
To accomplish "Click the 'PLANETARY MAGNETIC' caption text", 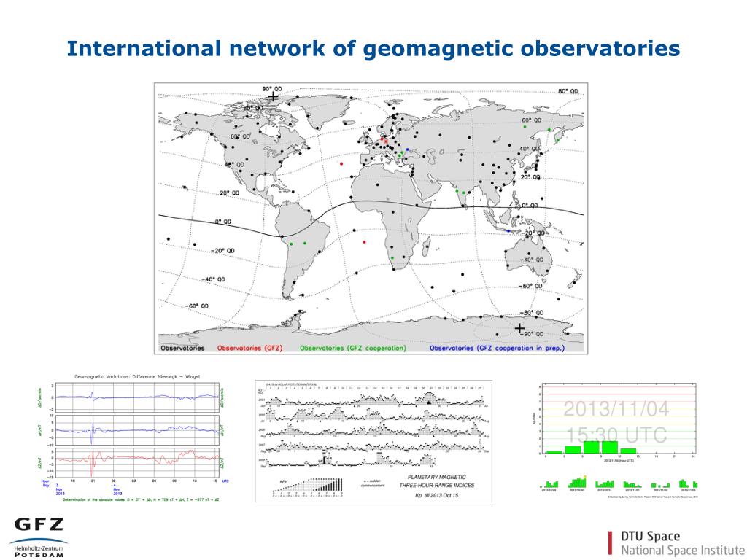I will 437,477.
